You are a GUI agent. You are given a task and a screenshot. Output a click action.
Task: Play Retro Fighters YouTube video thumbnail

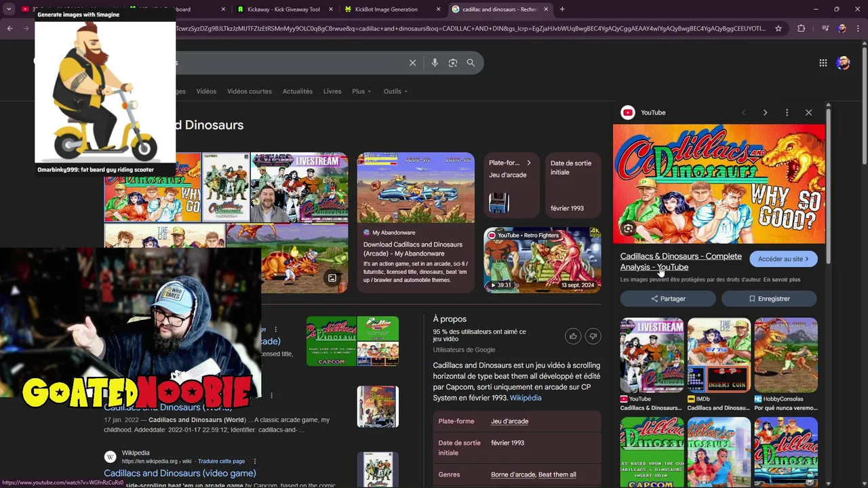pos(542,260)
